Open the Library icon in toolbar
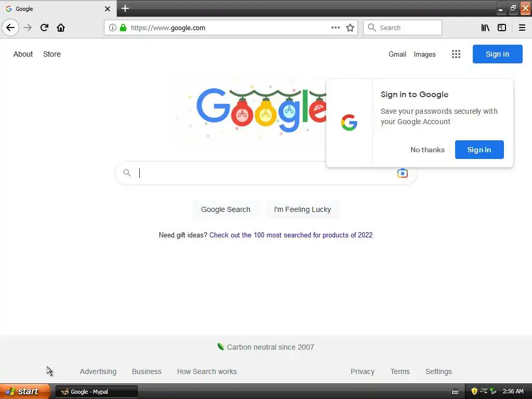Screen dimensions: 532x399 coord(485,28)
